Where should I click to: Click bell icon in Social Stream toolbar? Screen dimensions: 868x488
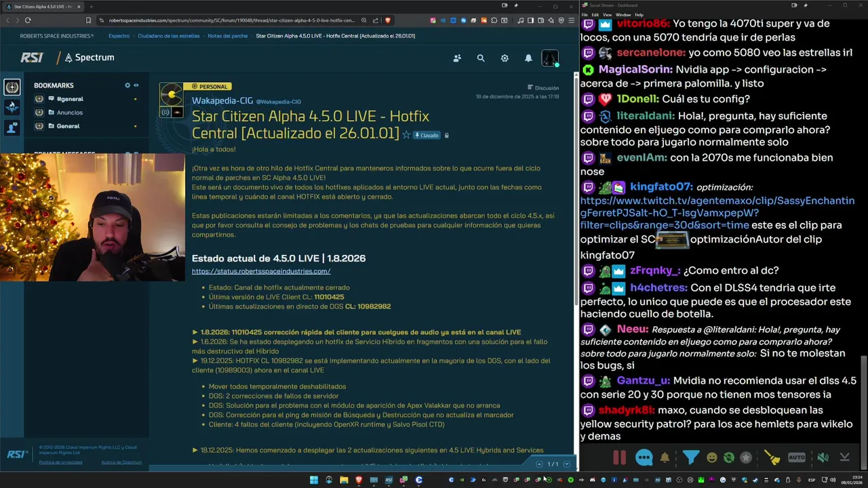[x=665, y=457]
